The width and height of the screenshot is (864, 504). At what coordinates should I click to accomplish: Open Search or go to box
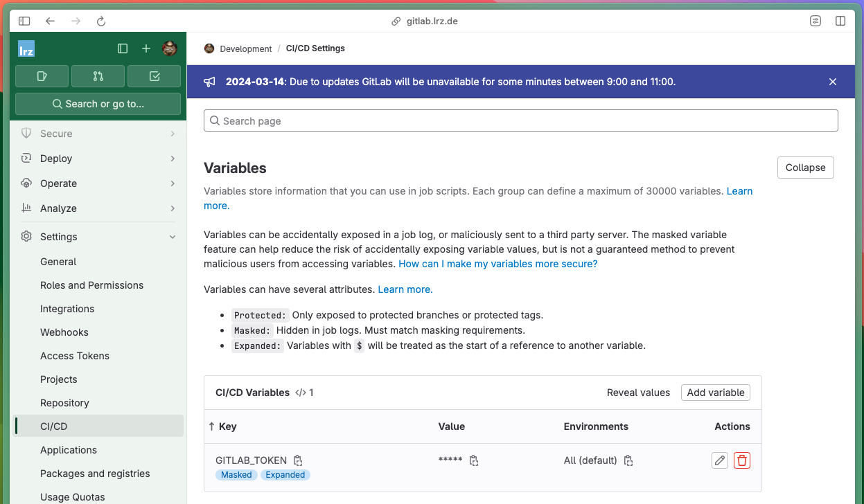[98, 104]
